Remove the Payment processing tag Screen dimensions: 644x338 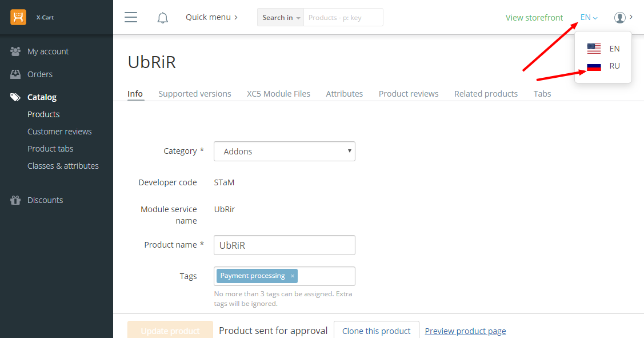point(293,276)
